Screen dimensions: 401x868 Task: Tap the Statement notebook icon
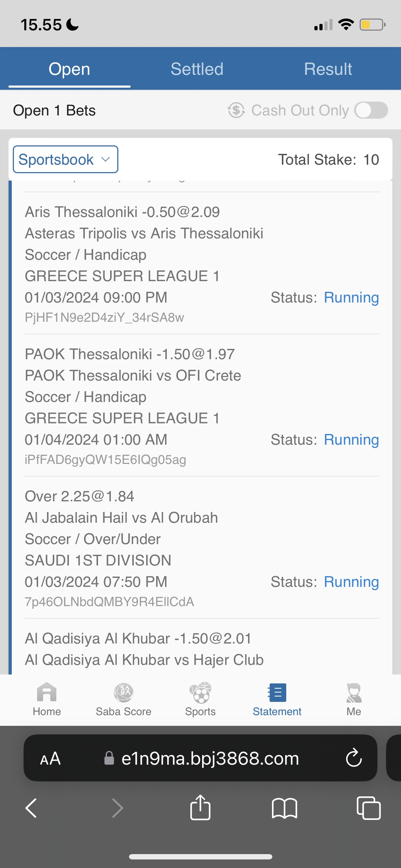click(277, 692)
